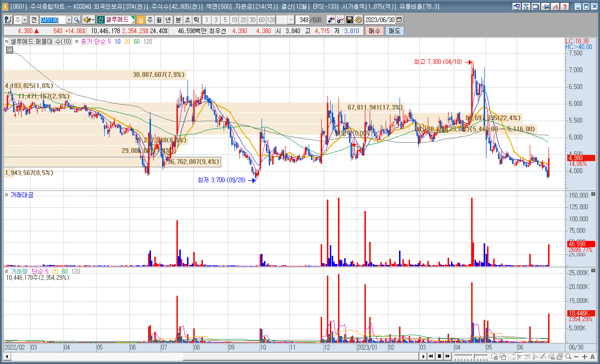This screenshot has height=364, width=600.
Task: Expand the 셀루메드 stock name selector
Action: (132, 20)
